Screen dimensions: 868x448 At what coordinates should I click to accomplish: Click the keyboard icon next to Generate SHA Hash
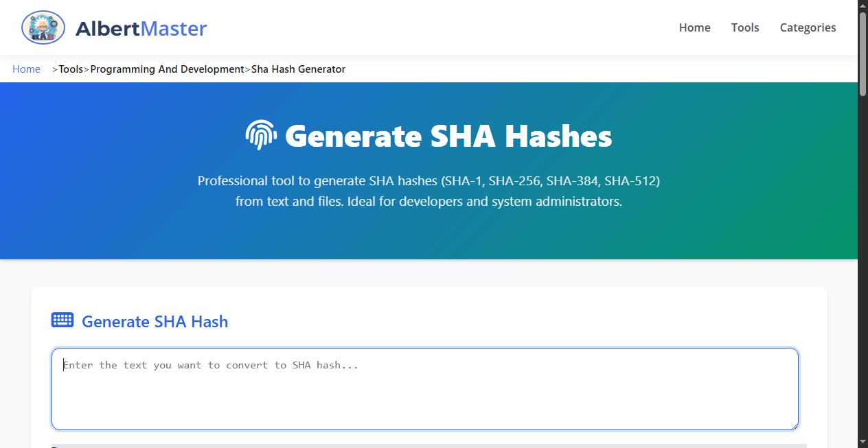pyautogui.click(x=62, y=320)
